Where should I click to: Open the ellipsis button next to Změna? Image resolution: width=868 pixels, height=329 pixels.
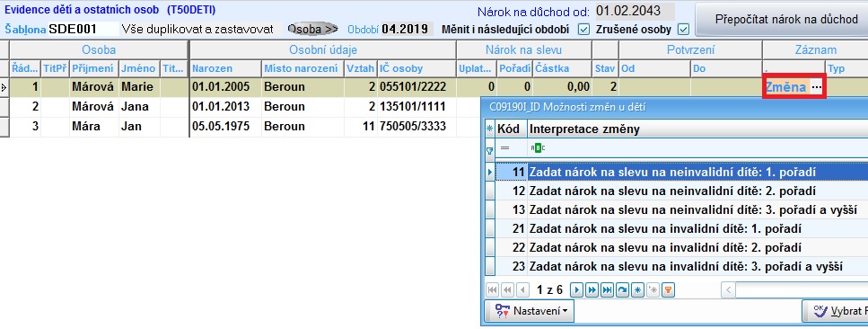[817, 88]
